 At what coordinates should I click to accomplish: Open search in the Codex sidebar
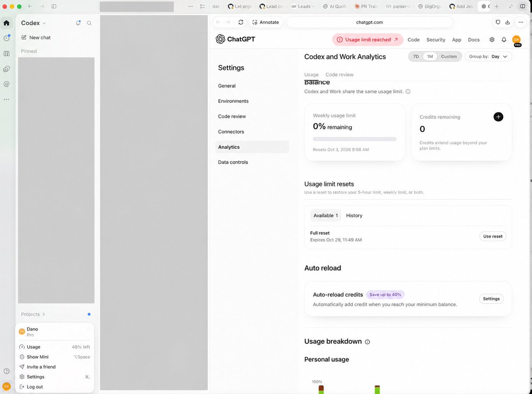[x=89, y=23]
